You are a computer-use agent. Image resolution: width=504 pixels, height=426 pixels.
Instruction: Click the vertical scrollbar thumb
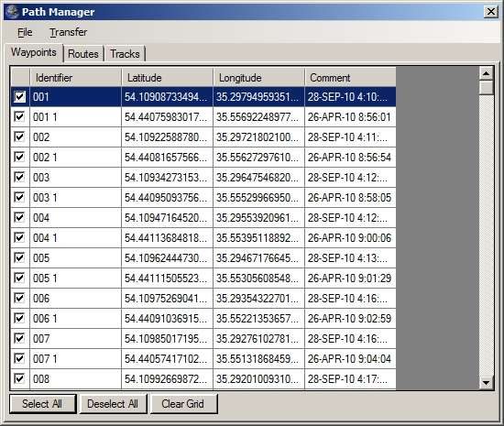(x=486, y=87)
